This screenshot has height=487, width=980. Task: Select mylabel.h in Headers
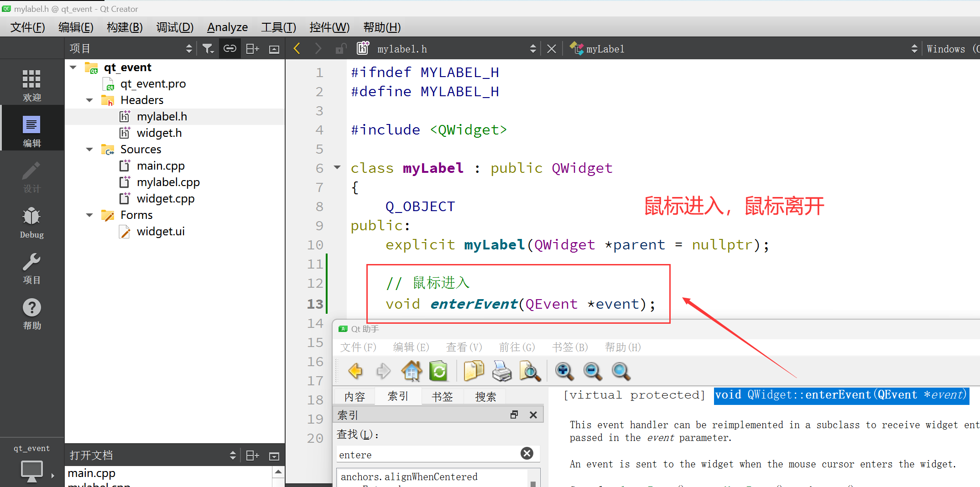tap(162, 117)
